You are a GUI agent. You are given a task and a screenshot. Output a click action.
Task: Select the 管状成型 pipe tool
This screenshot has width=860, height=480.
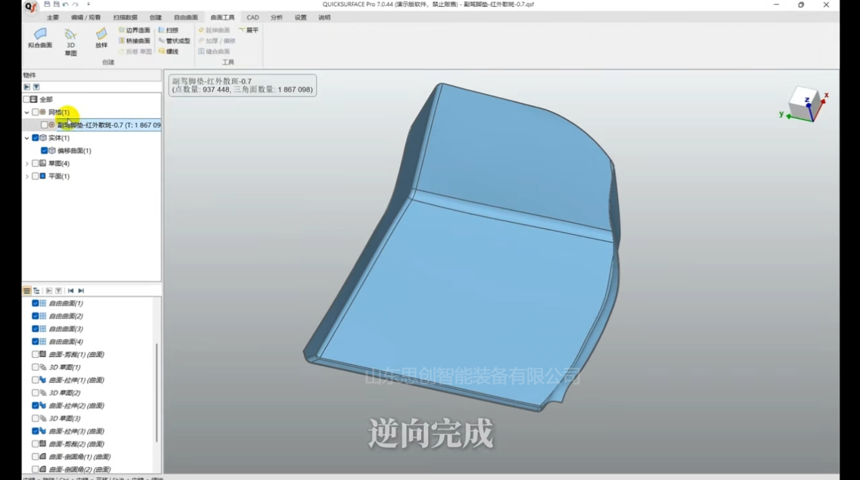[x=174, y=41]
